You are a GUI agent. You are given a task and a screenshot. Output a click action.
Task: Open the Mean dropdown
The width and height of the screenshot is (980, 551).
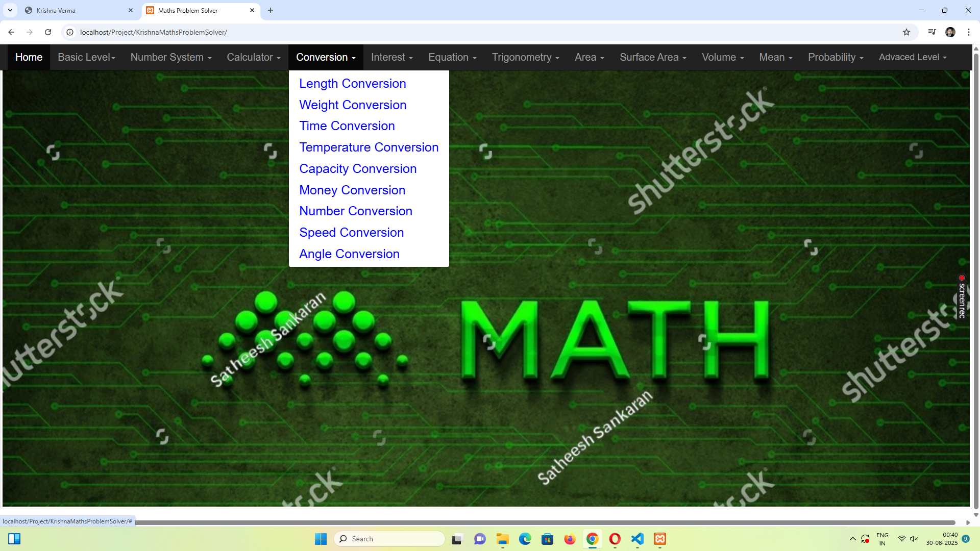click(x=776, y=57)
